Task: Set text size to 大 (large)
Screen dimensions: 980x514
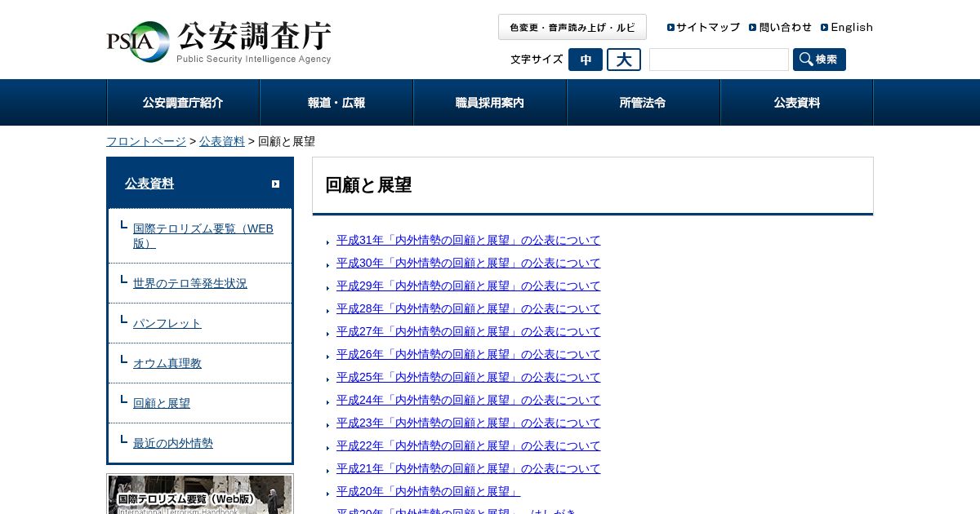Action: (624, 60)
